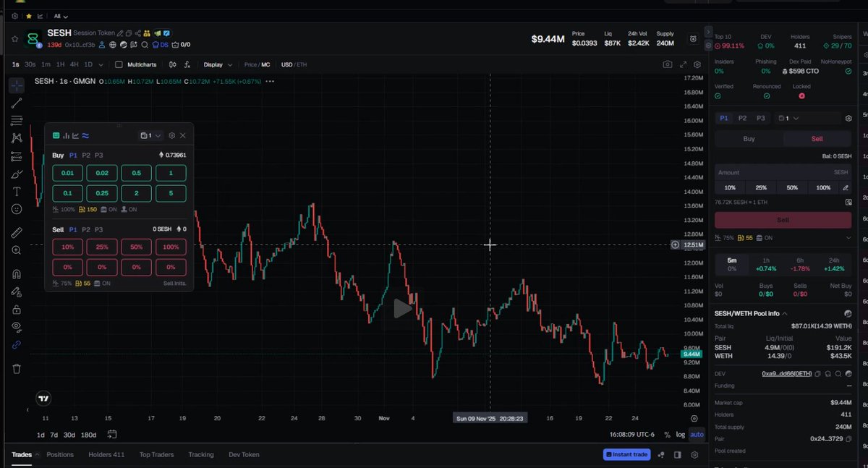The height and width of the screenshot is (468, 868).
Task: Delete drawings with the trash icon
Action: 17,368
